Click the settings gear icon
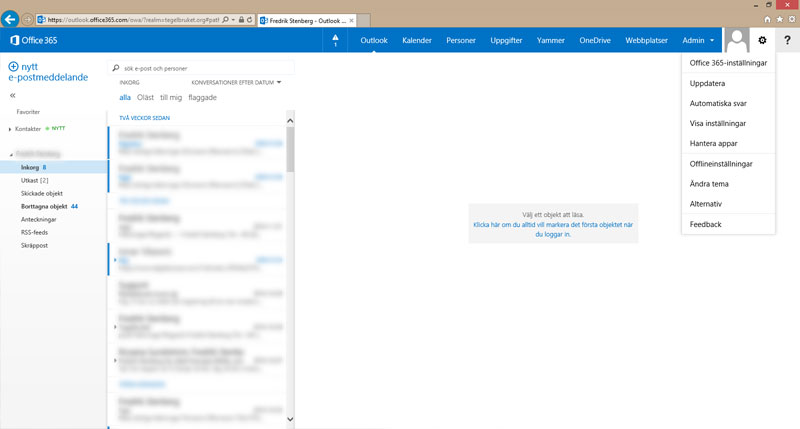The image size is (800, 429). click(762, 40)
